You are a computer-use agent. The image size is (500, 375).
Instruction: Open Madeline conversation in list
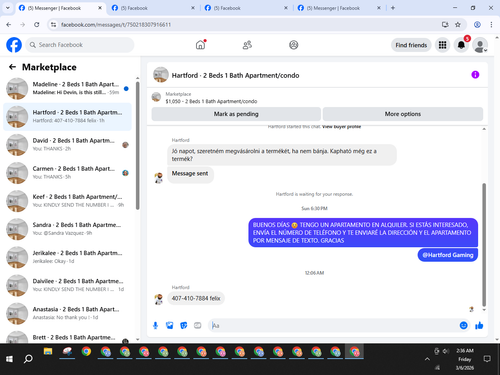coord(67,88)
